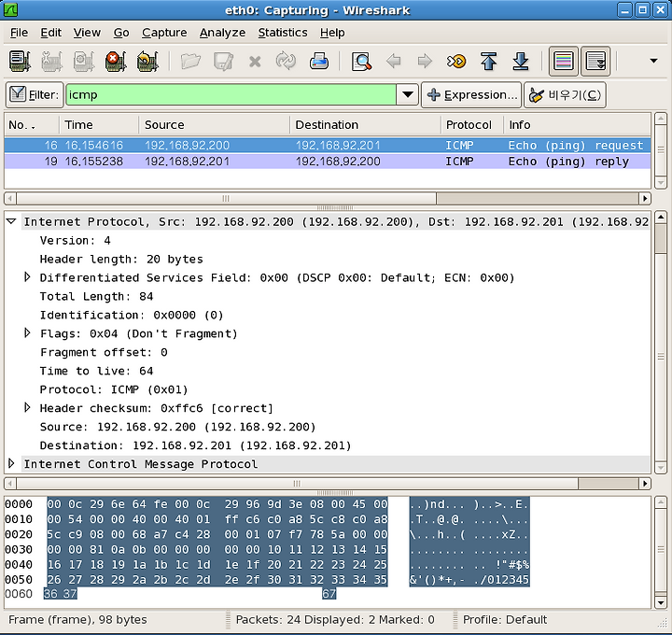Open the filter history dropdown arrow
The image size is (672, 635).
click(x=408, y=94)
